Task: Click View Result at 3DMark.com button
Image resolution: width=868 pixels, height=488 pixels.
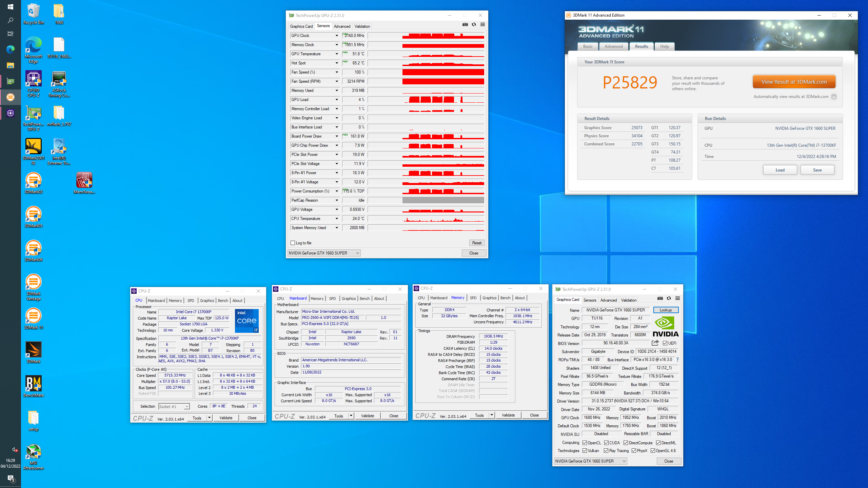Action: [794, 82]
